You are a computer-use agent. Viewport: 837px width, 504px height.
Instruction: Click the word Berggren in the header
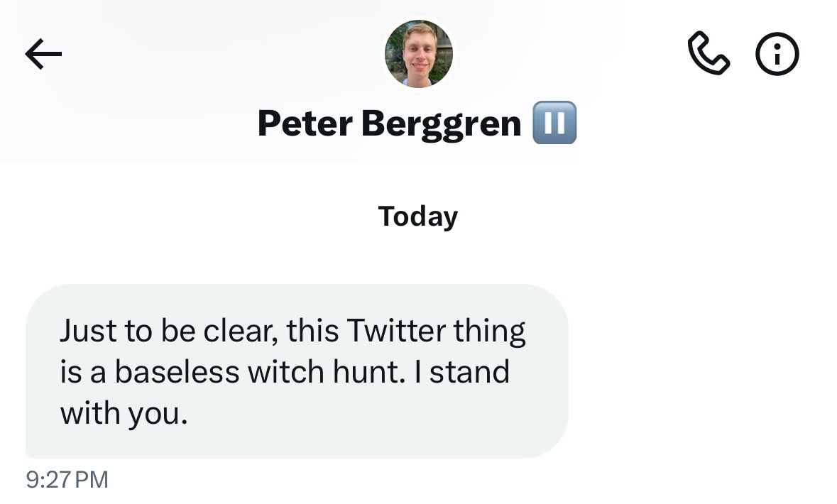(x=441, y=125)
